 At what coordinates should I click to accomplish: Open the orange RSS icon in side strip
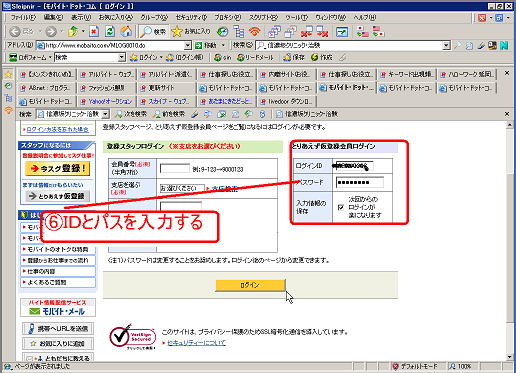click(x=8, y=110)
